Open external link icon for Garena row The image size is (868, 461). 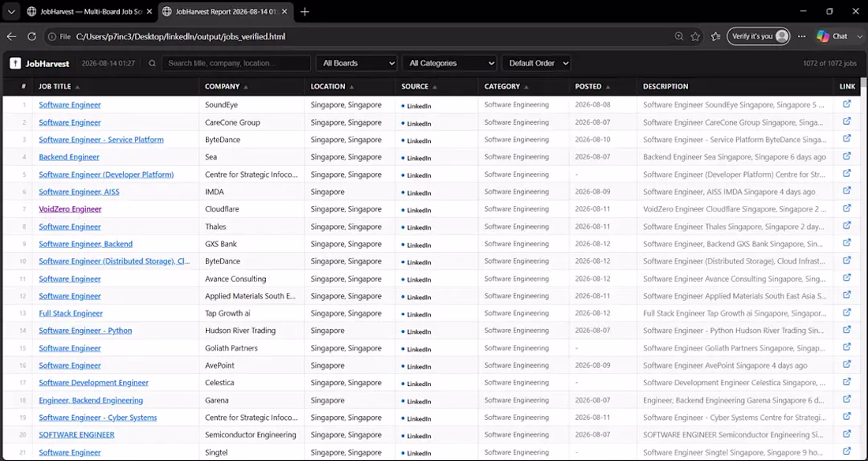coord(847,399)
